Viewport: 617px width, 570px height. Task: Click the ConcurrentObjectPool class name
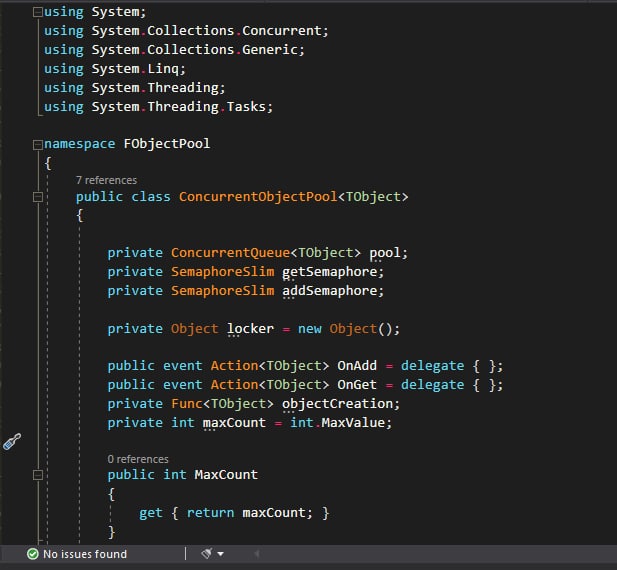click(258, 196)
